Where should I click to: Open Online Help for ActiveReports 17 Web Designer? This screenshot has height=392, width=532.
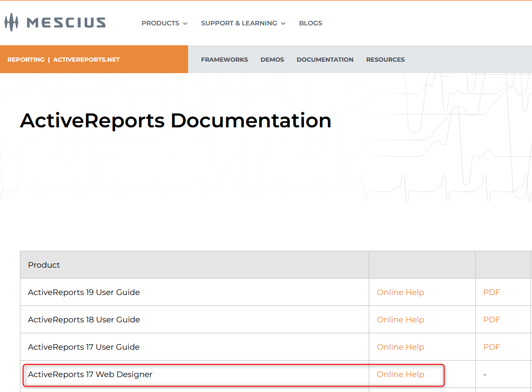click(400, 375)
